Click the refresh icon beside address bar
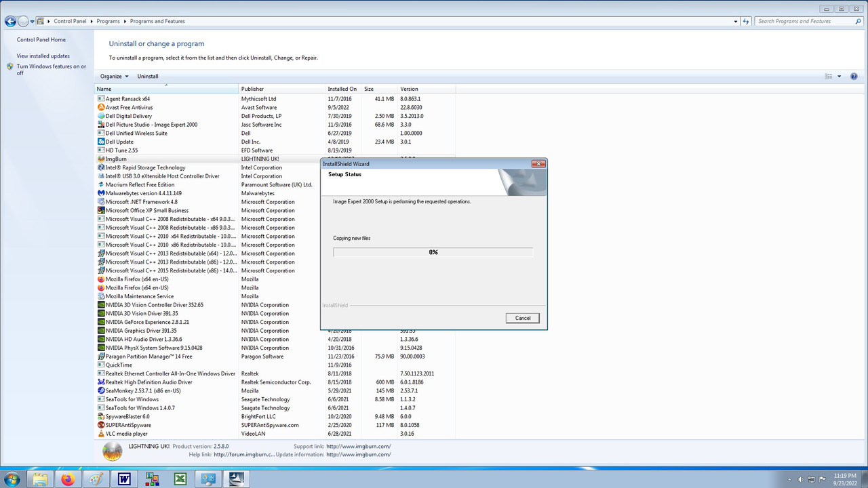 click(746, 21)
